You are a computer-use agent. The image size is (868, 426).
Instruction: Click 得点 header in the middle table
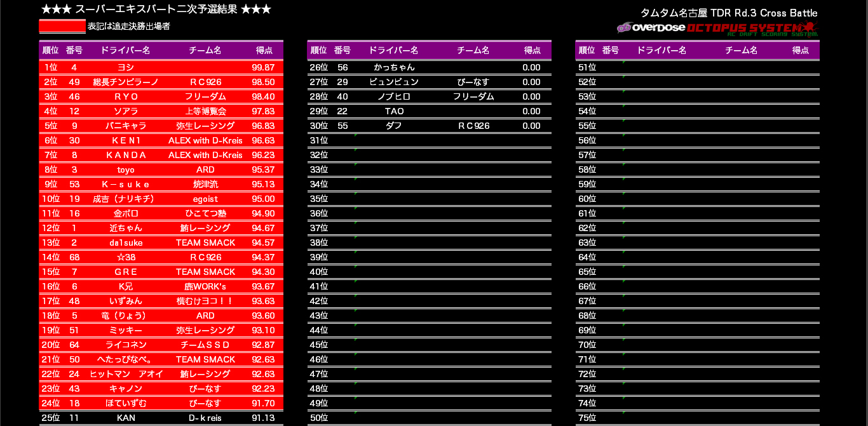click(x=532, y=50)
